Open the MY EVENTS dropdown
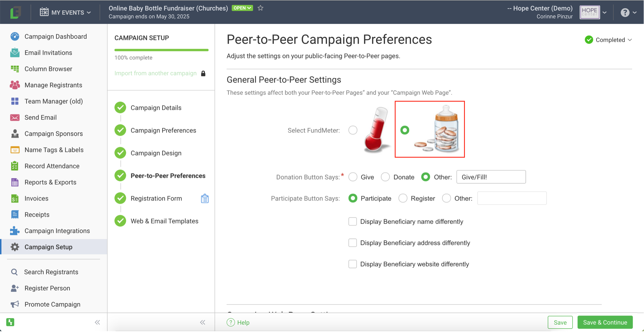This screenshot has height=332, width=644. [66, 12]
